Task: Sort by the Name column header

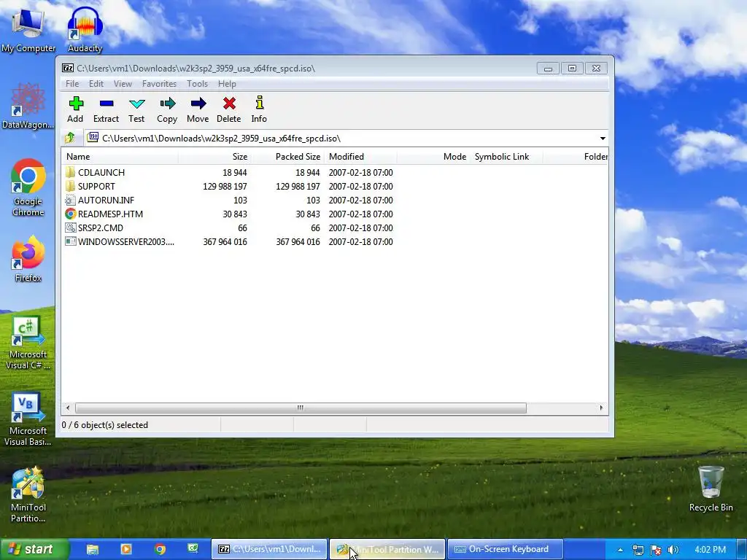Action: [120, 157]
